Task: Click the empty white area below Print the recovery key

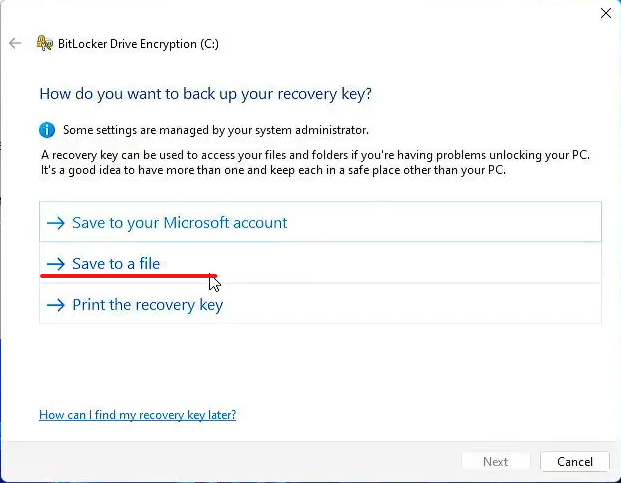Action: (x=320, y=364)
